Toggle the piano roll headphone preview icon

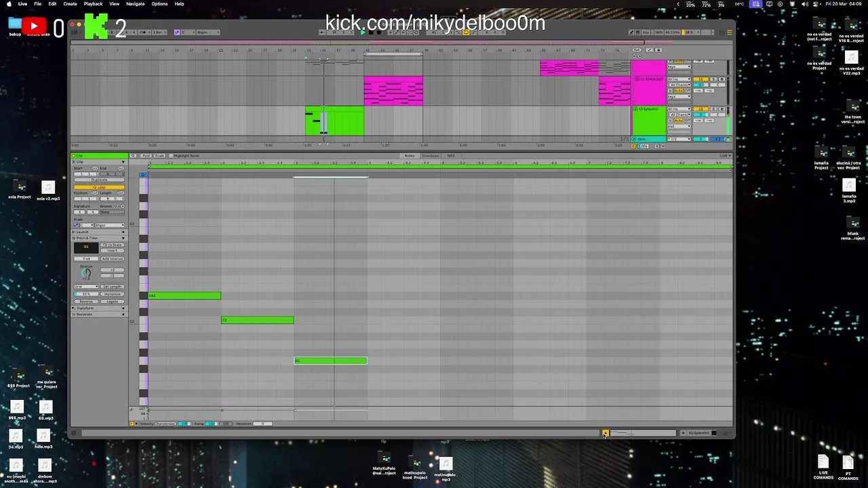142,175
